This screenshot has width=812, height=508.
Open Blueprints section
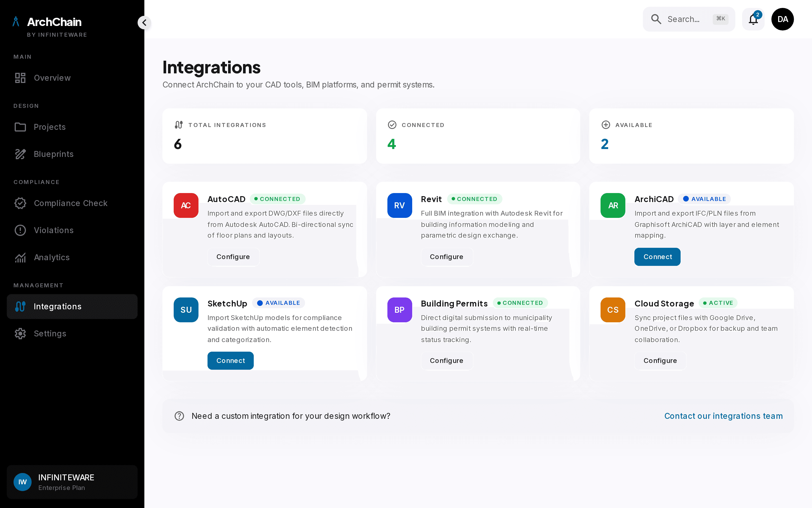(72, 154)
